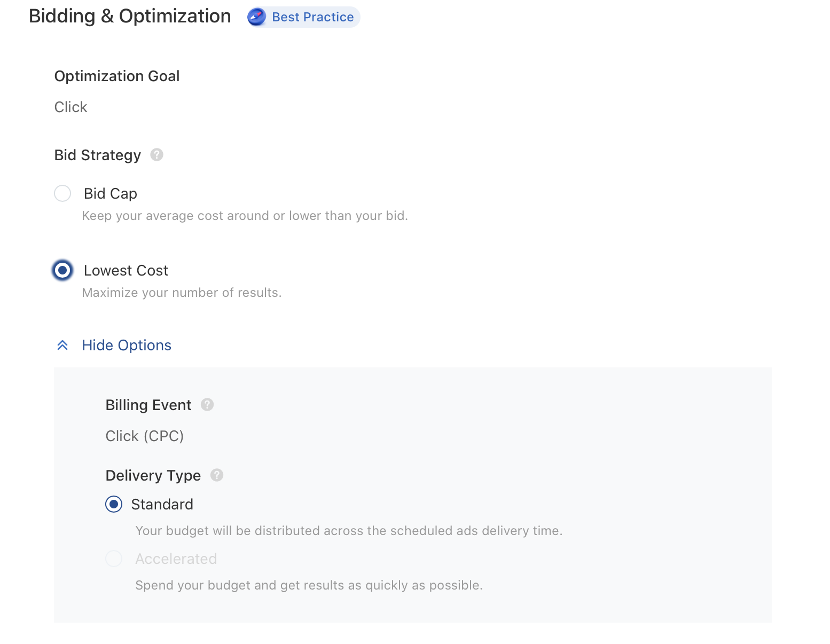Click the Billing Event question mark icon
Viewport: 830px width, 644px height.
(x=207, y=405)
